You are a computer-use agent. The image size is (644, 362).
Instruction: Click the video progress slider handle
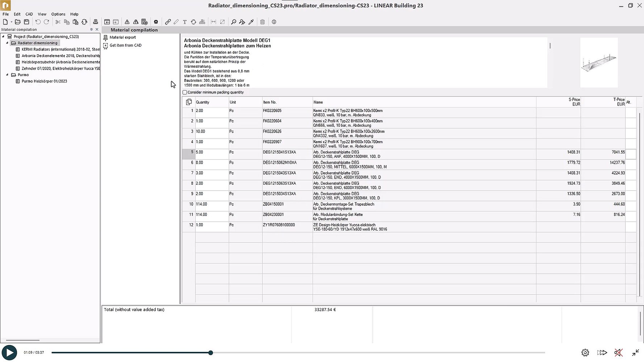tap(210, 353)
